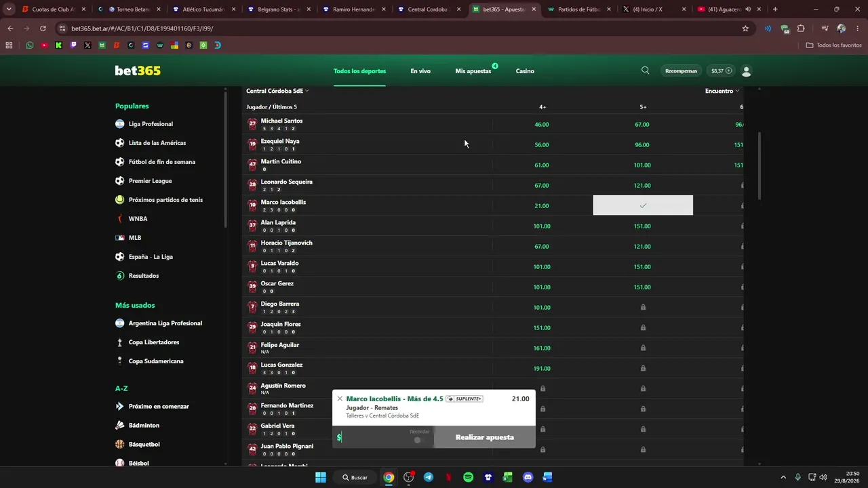Open the Recompensas button
The height and width of the screenshot is (488, 868).
coord(681,71)
